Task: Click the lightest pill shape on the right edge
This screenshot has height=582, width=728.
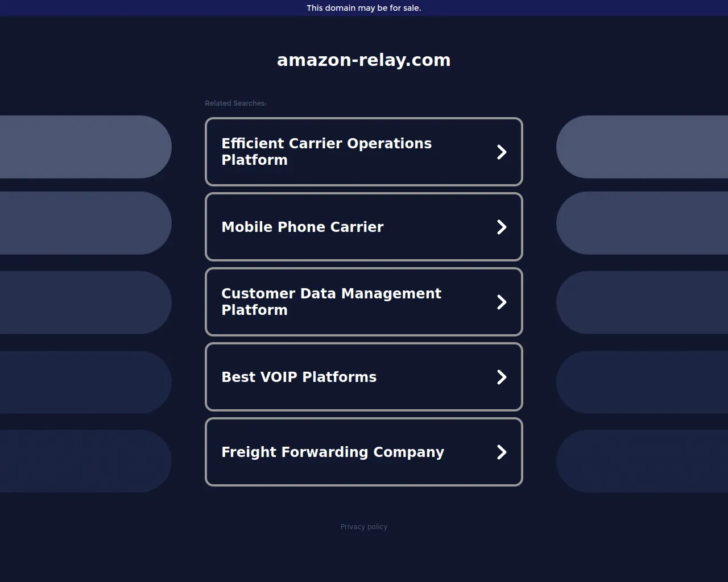Action: click(x=643, y=147)
